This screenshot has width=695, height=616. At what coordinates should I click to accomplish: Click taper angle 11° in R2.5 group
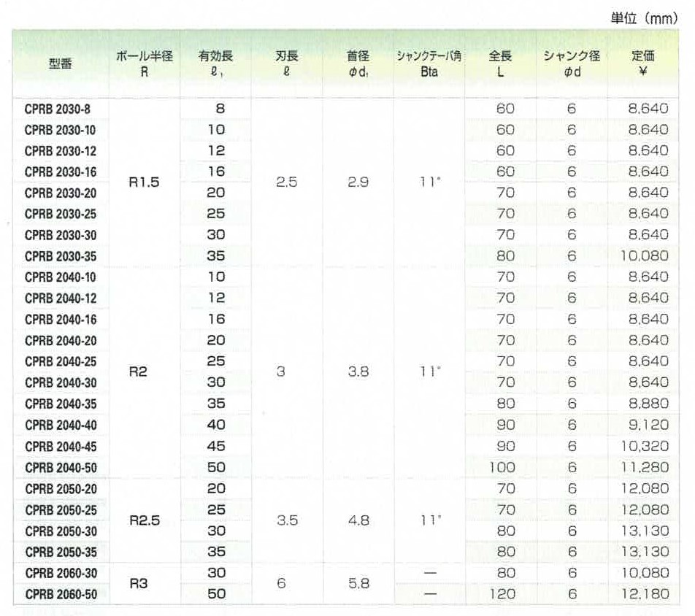click(430, 520)
